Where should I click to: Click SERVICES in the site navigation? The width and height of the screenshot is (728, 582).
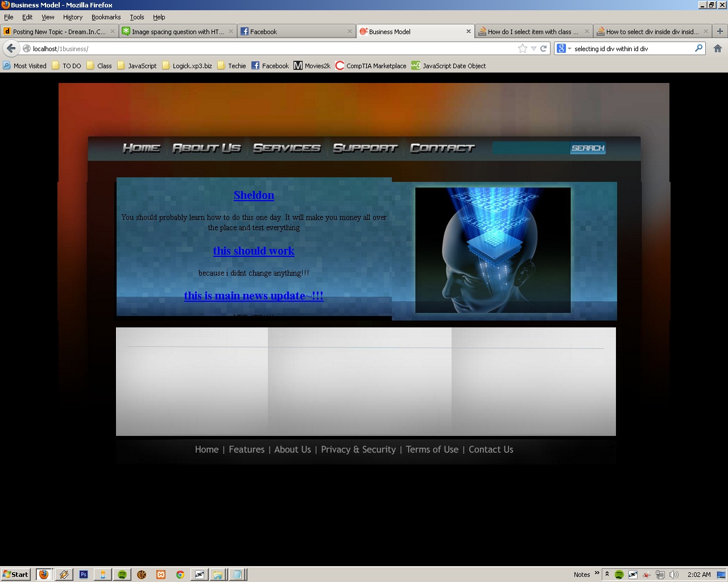click(287, 148)
